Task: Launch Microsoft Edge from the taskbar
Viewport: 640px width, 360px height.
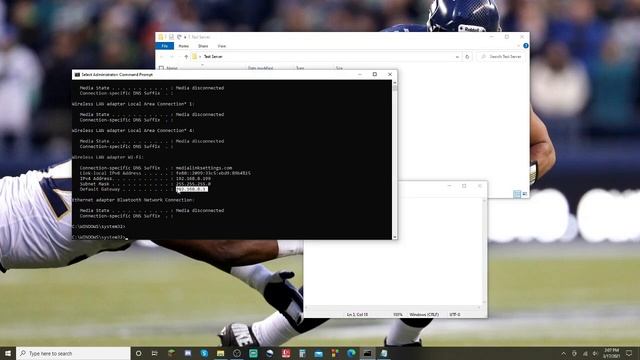Action: tap(351, 353)
